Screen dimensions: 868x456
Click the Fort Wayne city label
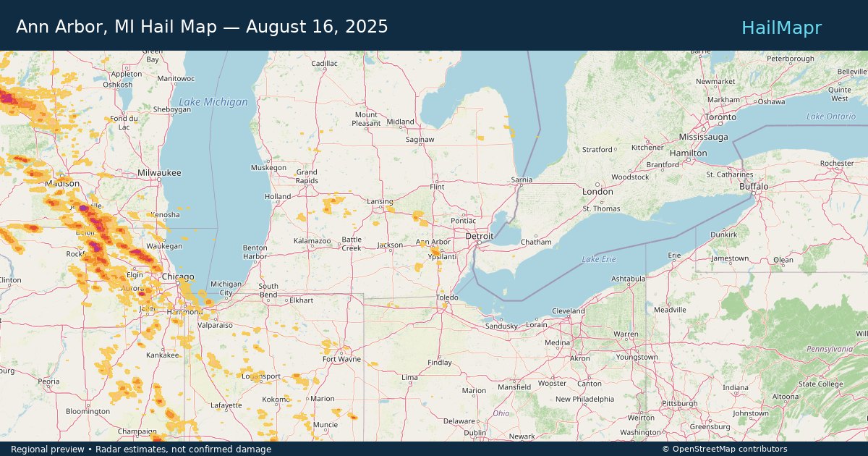pyautogui.click(x=341, y=360)
